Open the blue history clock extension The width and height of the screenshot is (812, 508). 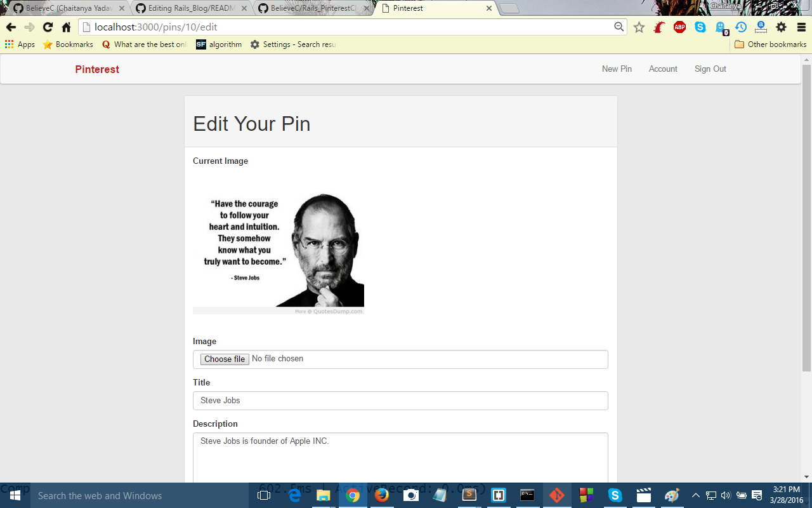[x=741, y=27]
